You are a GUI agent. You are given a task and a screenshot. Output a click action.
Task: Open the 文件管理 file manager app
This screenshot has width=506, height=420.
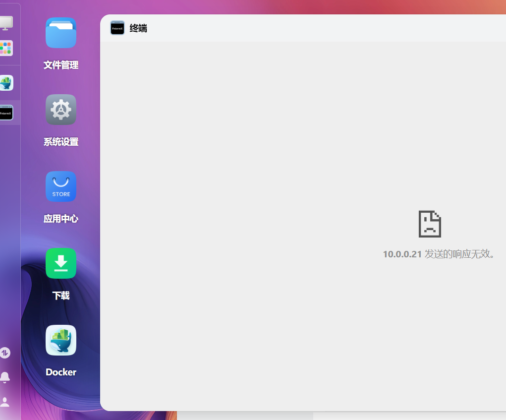pos(61,33)
